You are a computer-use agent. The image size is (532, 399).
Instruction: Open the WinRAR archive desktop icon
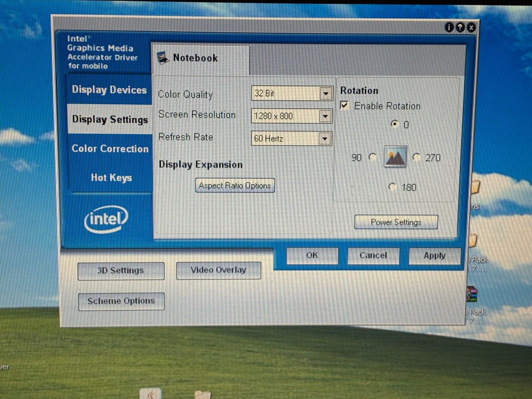(472, 294)
